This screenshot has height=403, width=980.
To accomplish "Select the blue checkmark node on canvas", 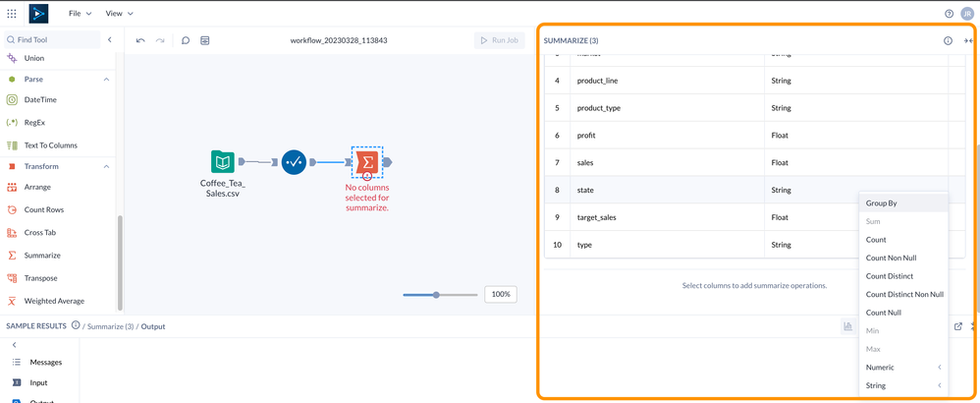I will [294, 162].
